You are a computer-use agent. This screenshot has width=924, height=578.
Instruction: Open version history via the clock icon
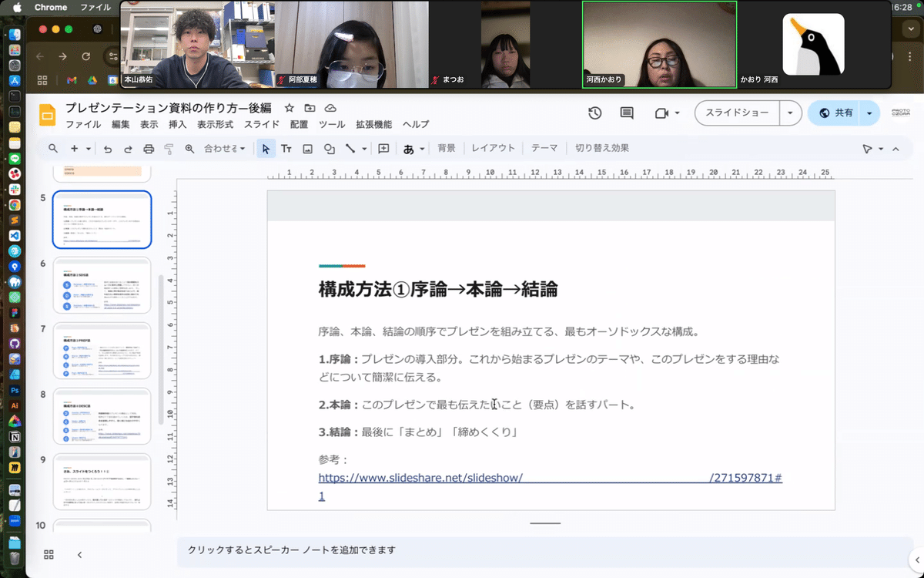594,113
